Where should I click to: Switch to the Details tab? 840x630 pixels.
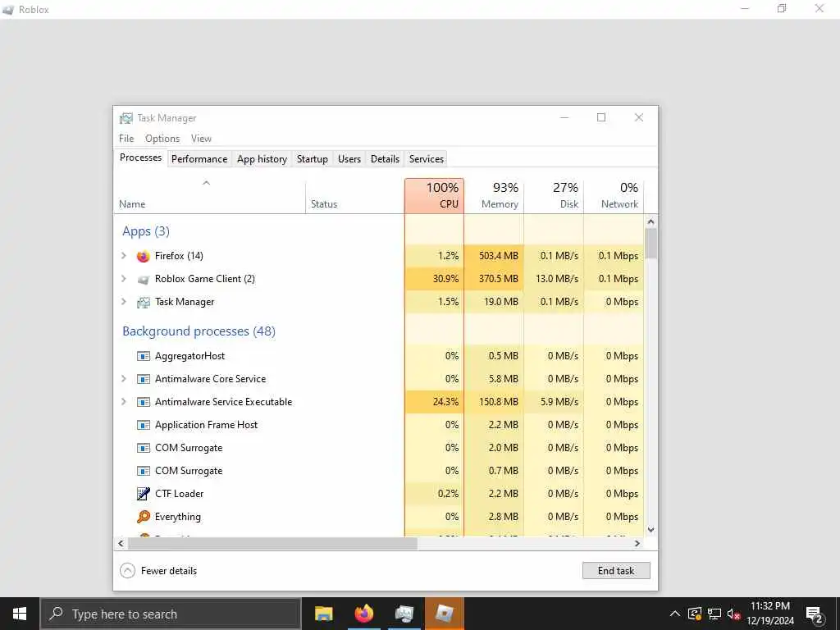[386, 159]
